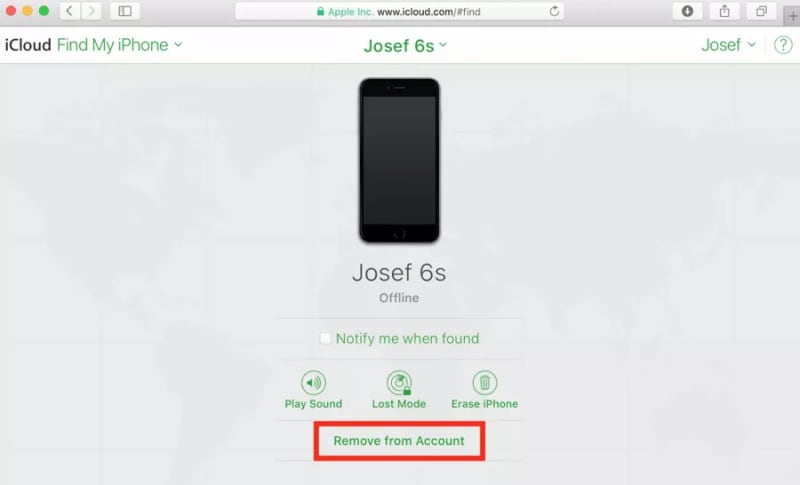Image resolution: width=800 pixels, height=485 pixels.
Task: Click the www.icloud.com address bar
Action: click(399, 11)
